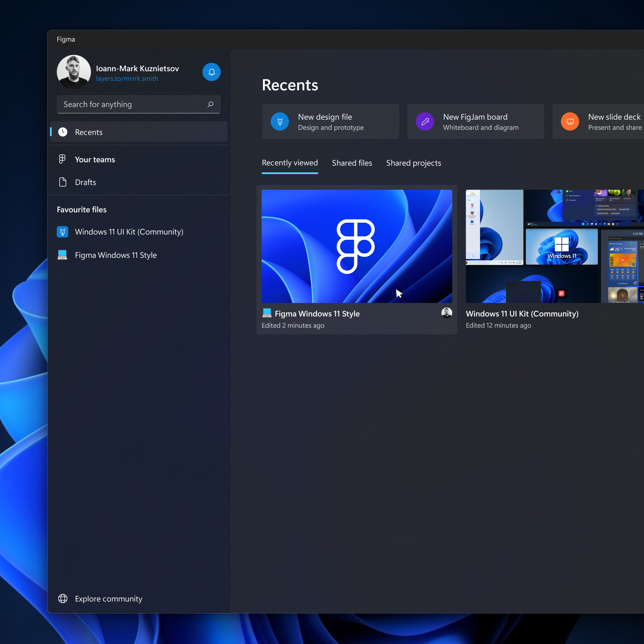Click the notifications bell icon
This screenshot has width=644, height=644.
[x=211, y=72]
